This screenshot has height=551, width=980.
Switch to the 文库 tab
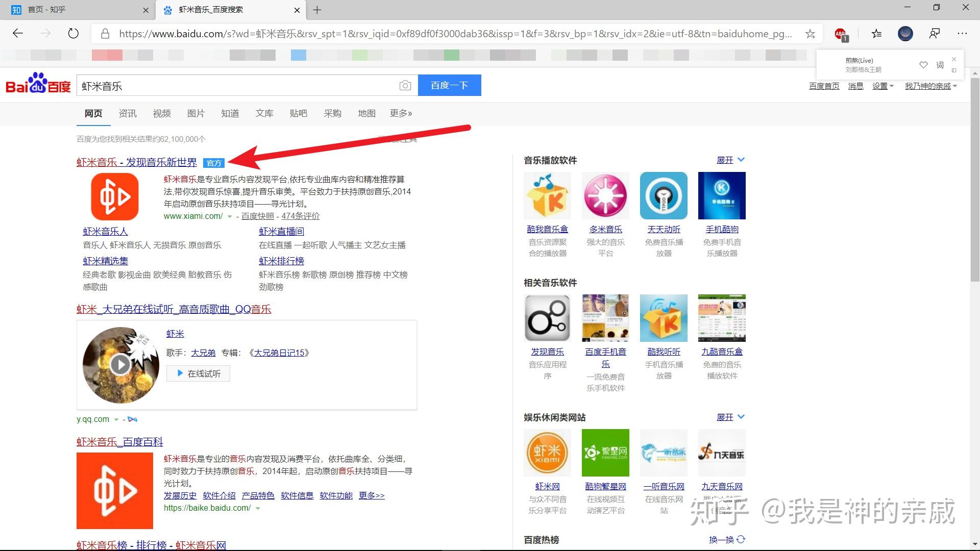264,113
